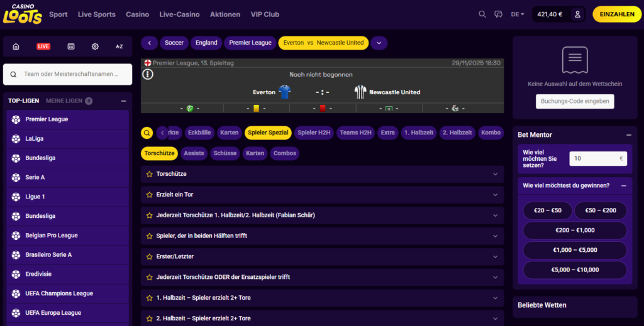
Task: Select the Combos sub-tab
Action: coord(285,153)
